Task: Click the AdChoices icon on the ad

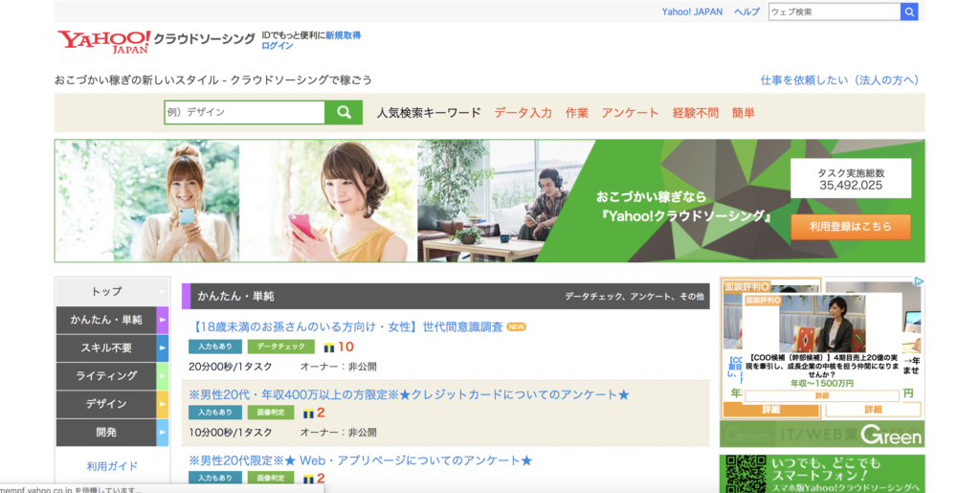Action: pos(919,281)
